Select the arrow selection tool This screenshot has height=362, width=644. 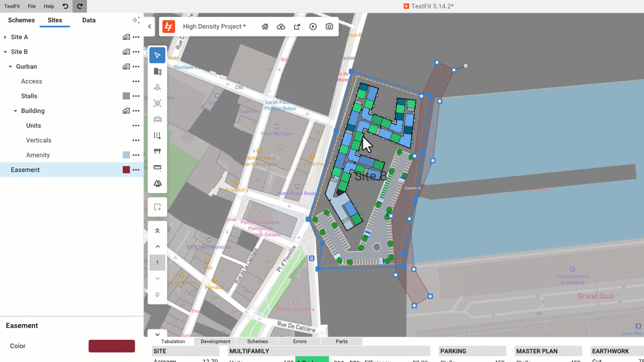coord(157,55)
